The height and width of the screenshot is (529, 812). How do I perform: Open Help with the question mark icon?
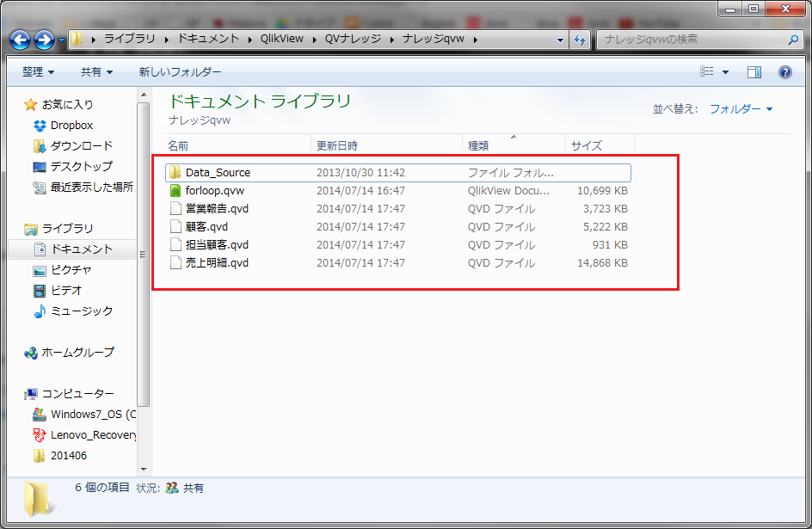pyautogui.click(x=785, y=72)
